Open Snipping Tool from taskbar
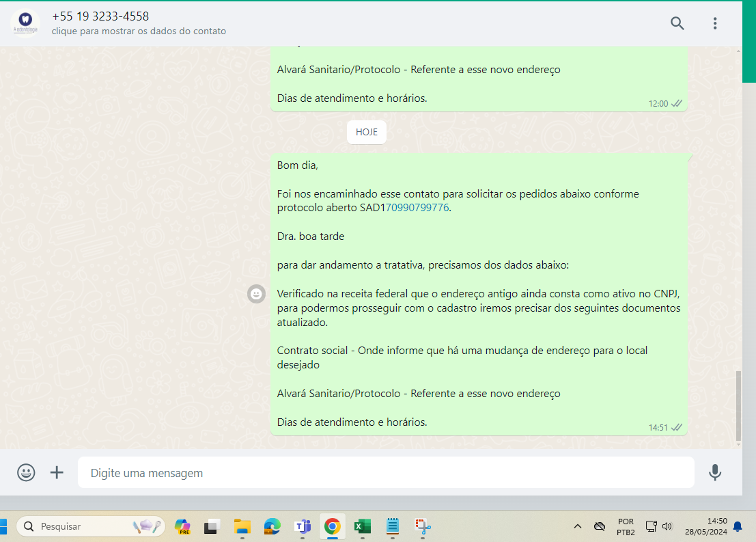 click(422, 526)
